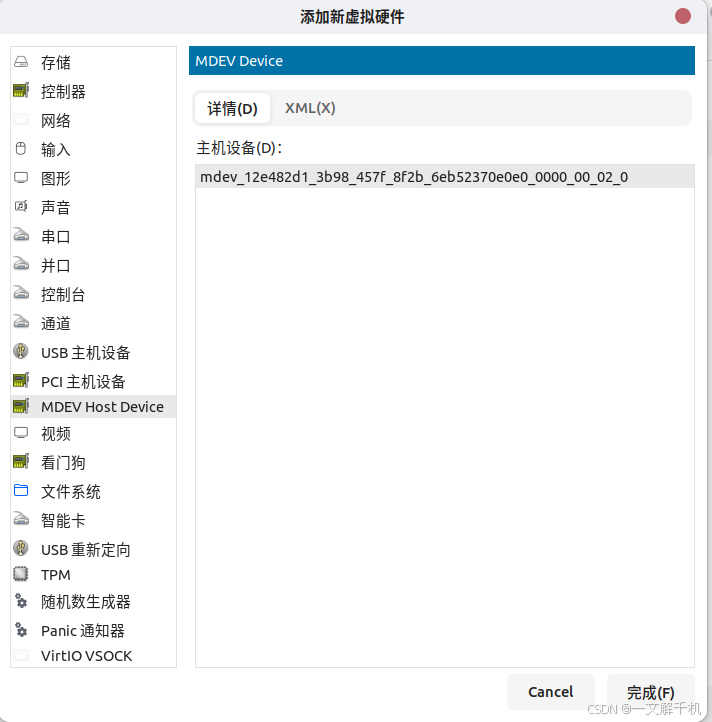
Task: Choose 看门狗 in the hardware list
Action: 93,462
